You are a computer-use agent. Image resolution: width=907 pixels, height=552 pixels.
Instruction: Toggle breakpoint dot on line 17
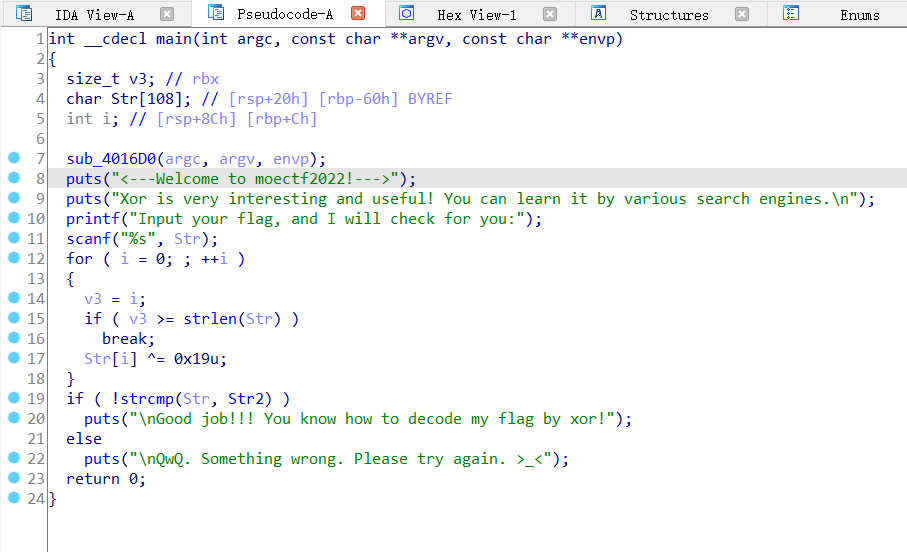[13, 359]
